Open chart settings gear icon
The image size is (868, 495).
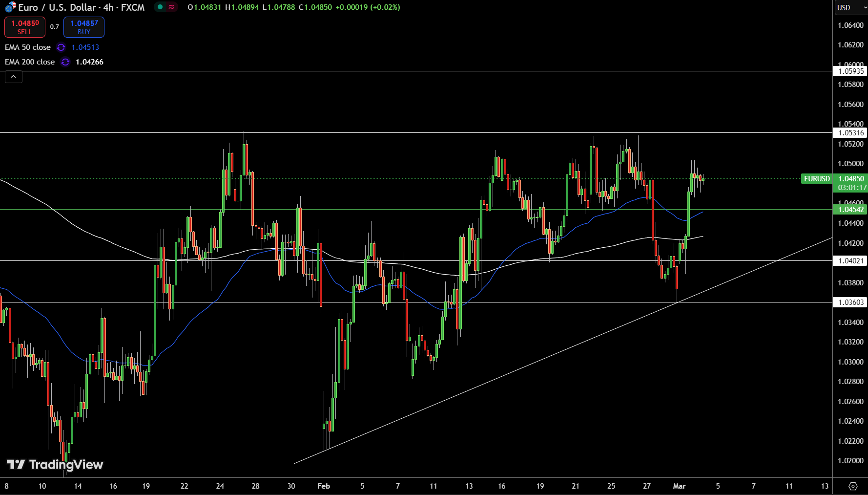[x=853, y=486]
